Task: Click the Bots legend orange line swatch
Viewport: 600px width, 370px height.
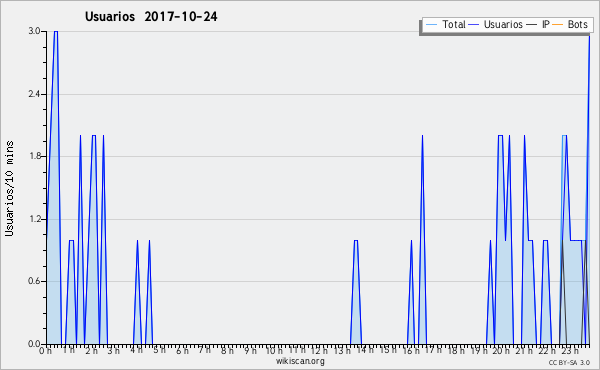Action: click(558, 25)
